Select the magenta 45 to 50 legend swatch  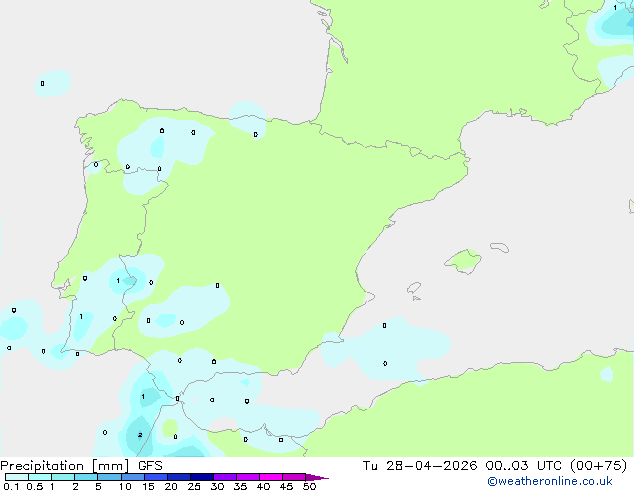coord(295,478)
